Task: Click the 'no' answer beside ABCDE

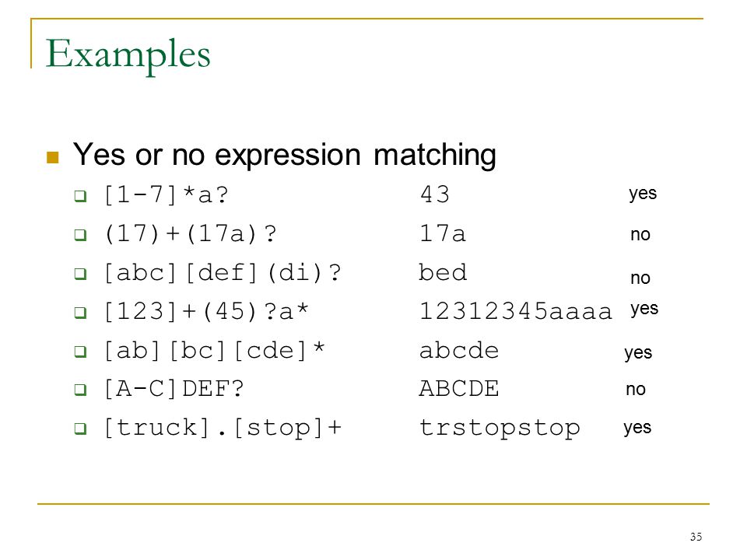Action: pyautogui.click(x=636, y=390)
